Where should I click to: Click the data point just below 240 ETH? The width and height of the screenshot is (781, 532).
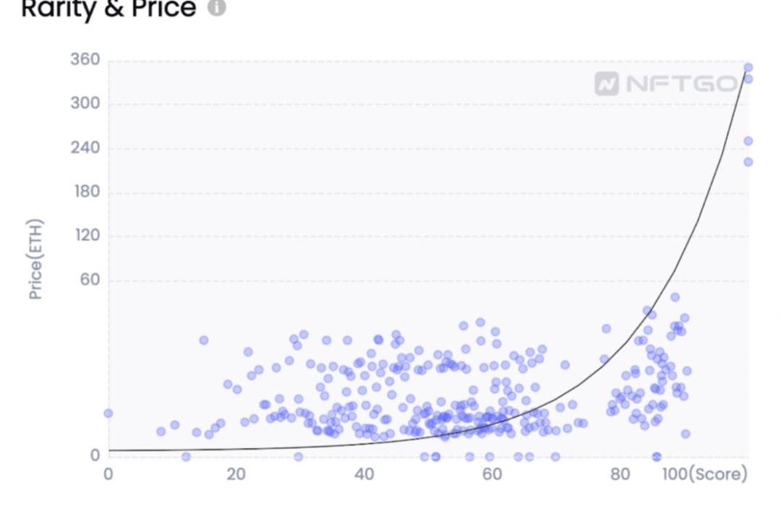(748, 162)
